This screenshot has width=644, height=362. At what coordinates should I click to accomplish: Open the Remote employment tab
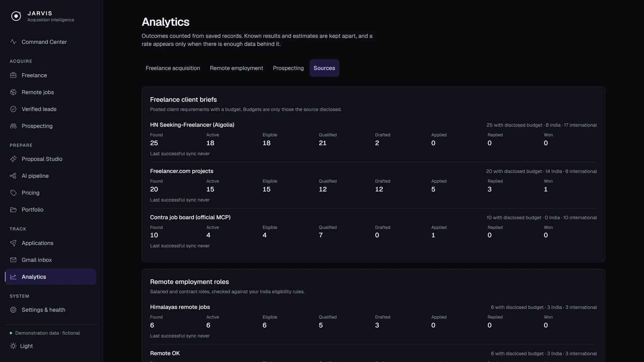(x=236, y=68)
